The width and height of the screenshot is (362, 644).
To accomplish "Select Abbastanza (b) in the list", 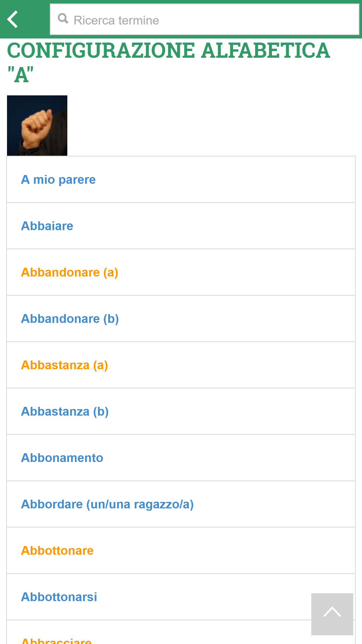I will (x=65, y=412).
